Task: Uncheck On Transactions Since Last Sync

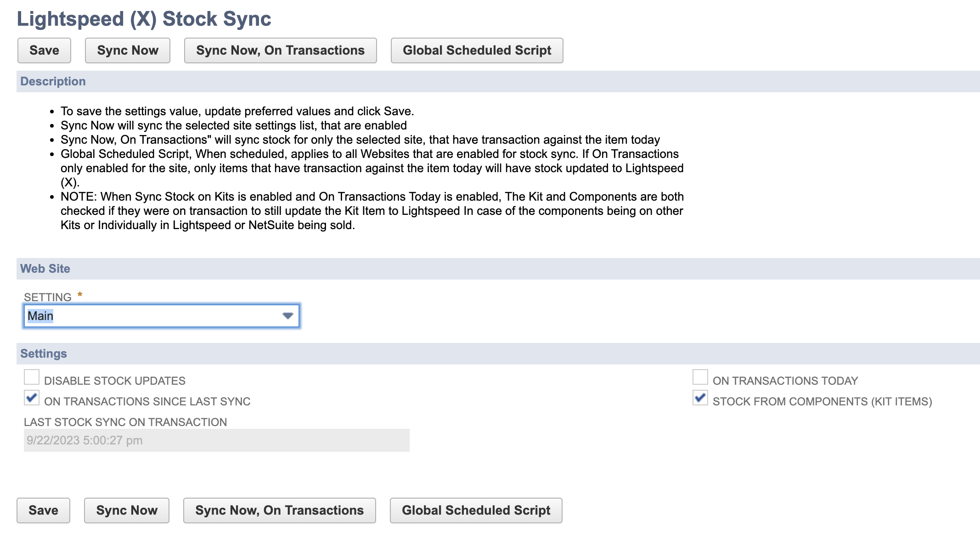Action: click(32, 398)
